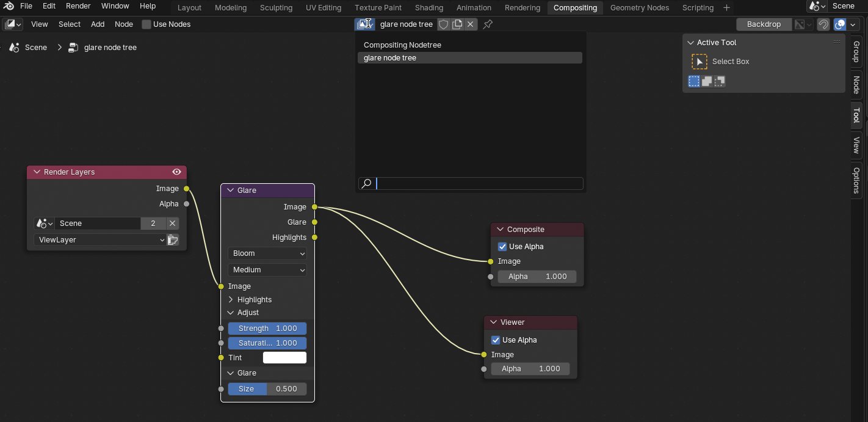This screenshot has height=422, width=868.
Task: Click the Select Box tool icon
Action: click(x=700, y=61)
